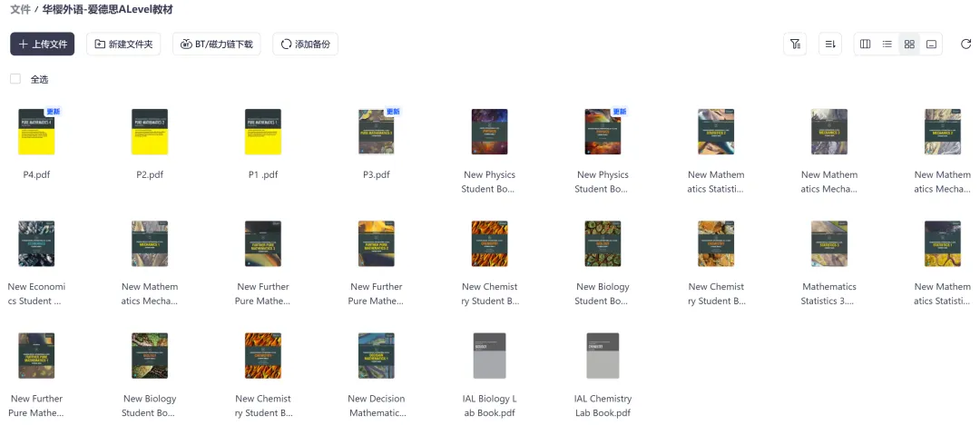
Task: Switch to large preview view layout
Action: pyautogui.click(x=931, y=44)
